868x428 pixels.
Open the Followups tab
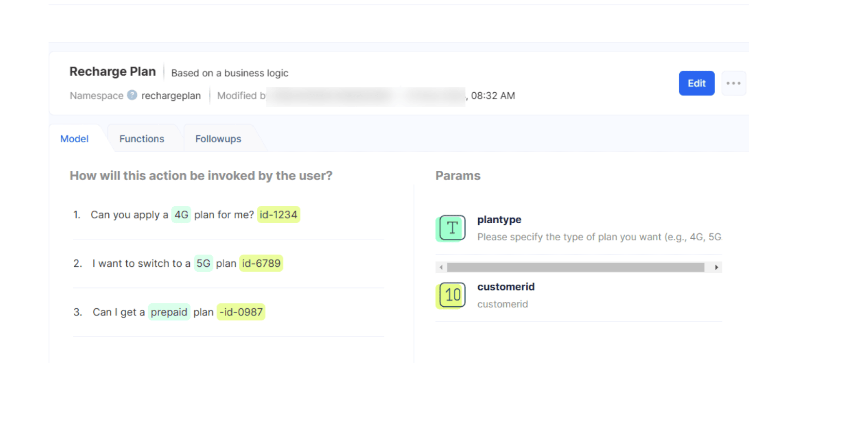pos(218,139)
